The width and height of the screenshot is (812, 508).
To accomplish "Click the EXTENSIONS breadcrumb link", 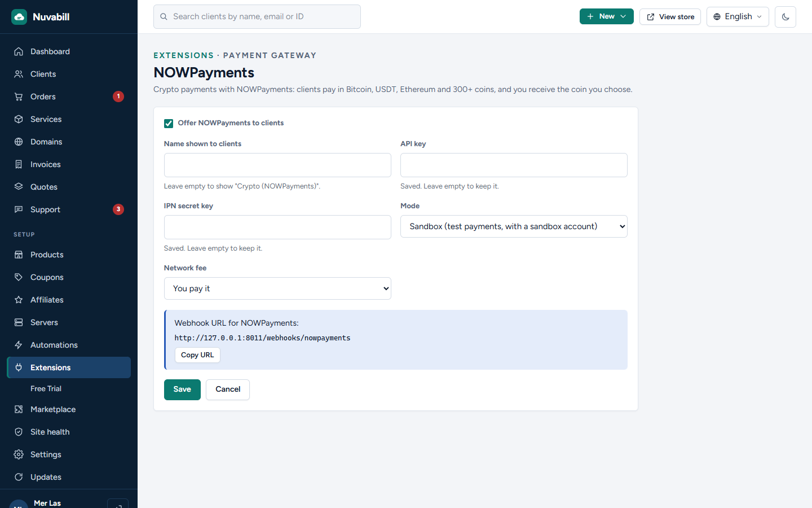I will click(184, 55).
